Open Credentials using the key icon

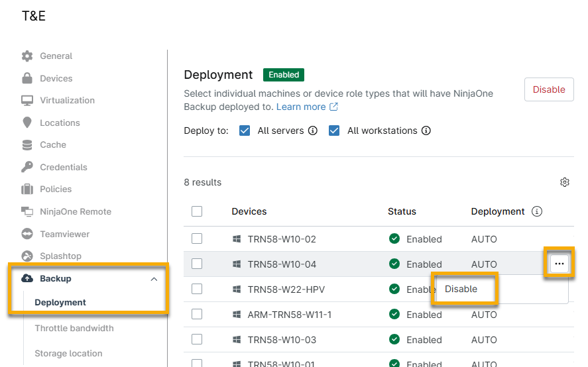tap(27, 167)
